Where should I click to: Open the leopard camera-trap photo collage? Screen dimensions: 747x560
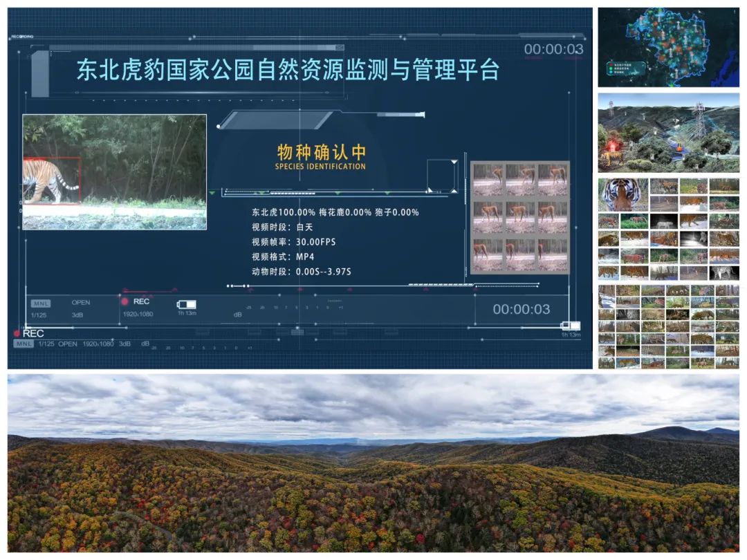(668, 326)
